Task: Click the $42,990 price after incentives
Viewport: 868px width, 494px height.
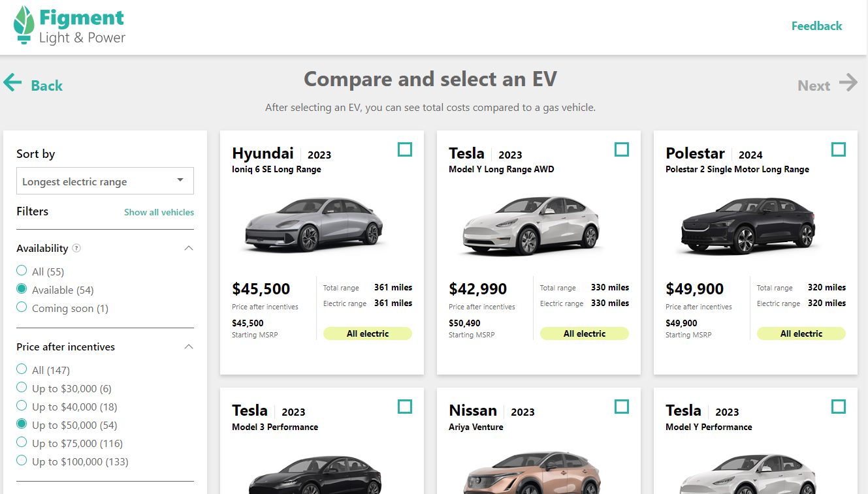Action: [478, 288]
